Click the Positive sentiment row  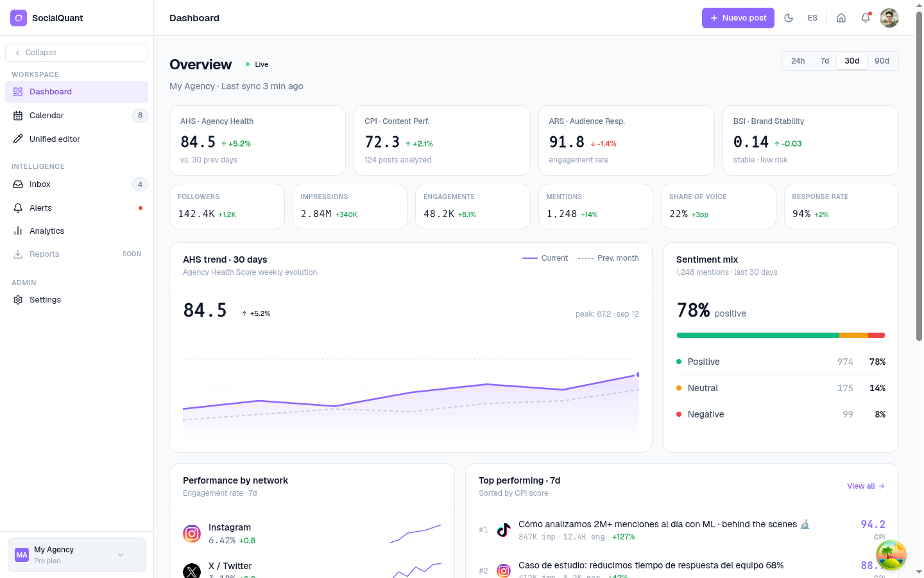(781, 362)
